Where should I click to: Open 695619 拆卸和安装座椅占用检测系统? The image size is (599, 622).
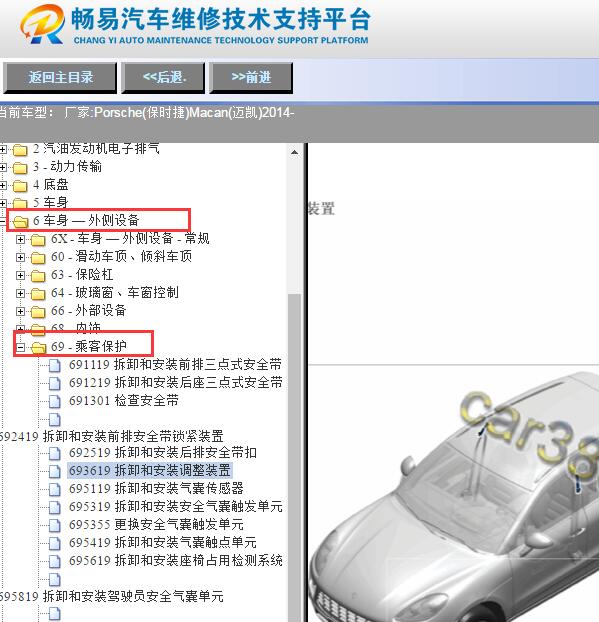[x=175, y=561]
